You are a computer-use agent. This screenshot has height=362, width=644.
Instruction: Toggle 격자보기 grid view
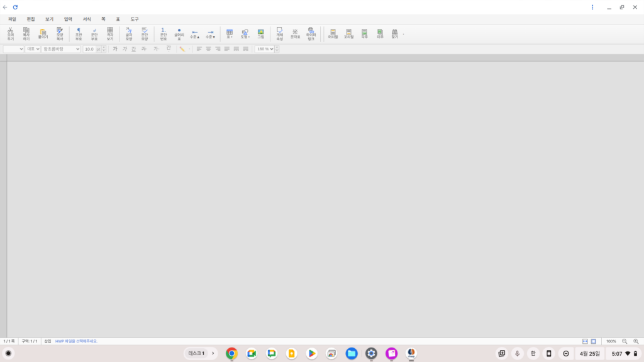pos(110,33)
